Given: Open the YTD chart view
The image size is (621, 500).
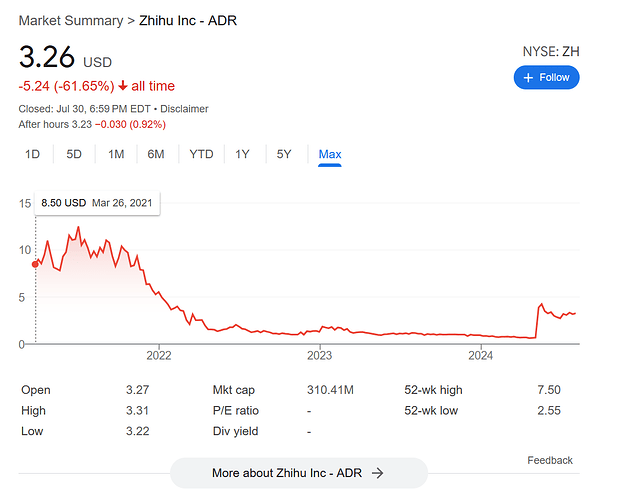Looking at the screenshot, I should coord(201,154).
